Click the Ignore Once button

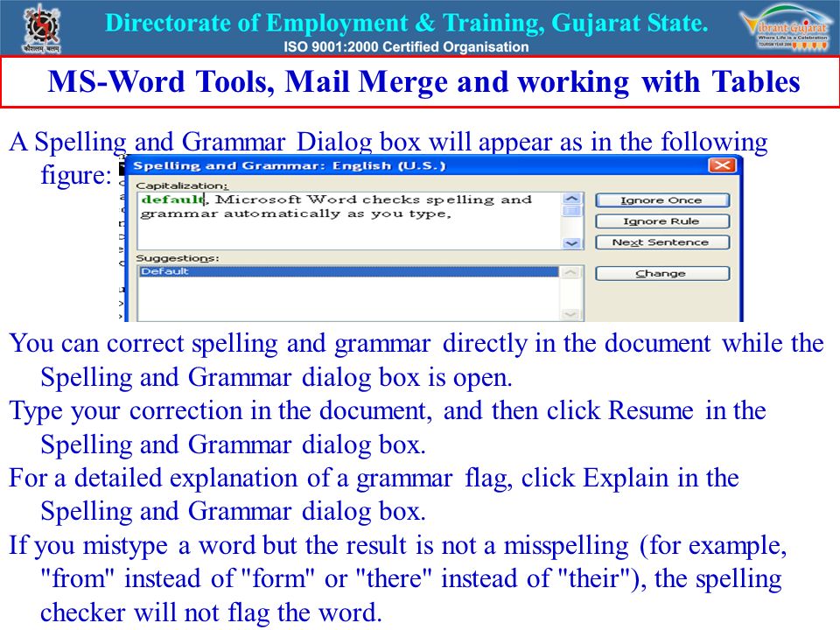[662, 200]
